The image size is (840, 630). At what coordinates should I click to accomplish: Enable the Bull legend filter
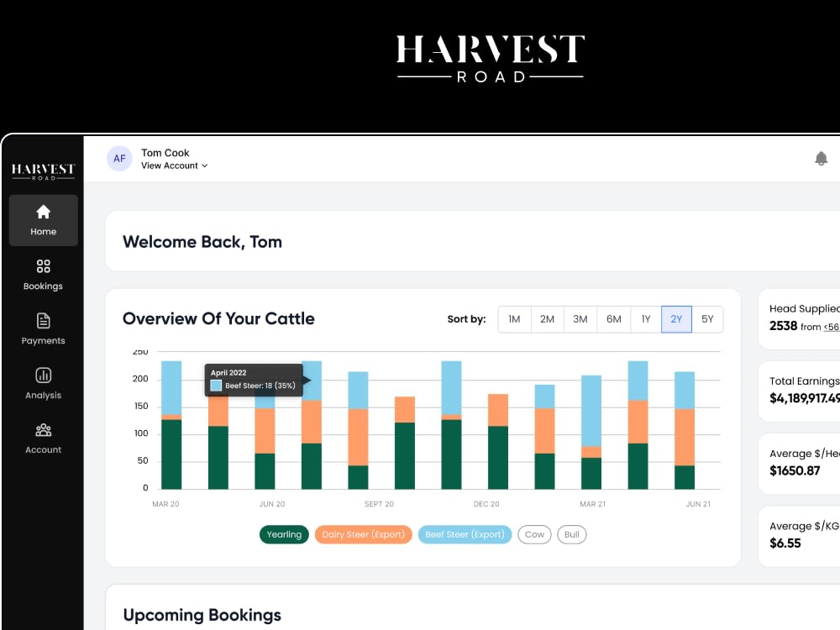[571, 534]
